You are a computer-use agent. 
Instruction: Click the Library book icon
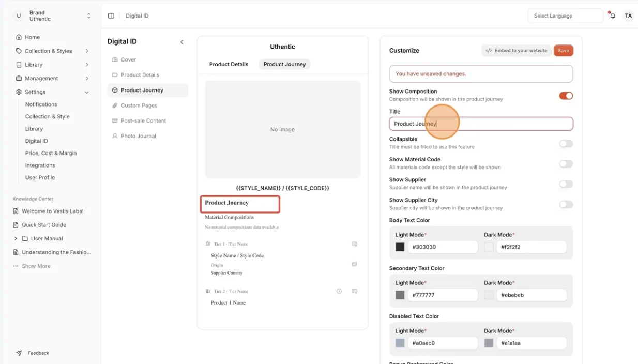pyautogui.click(x=19, y=65)
